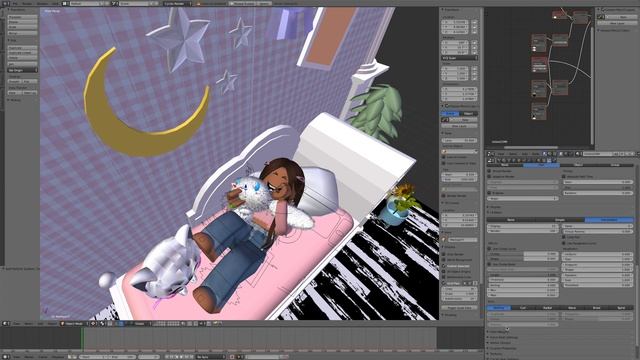The height and width of the screenshot is (360, 640).
Task: Select the Curl kink tab
Action: point(523,308)
